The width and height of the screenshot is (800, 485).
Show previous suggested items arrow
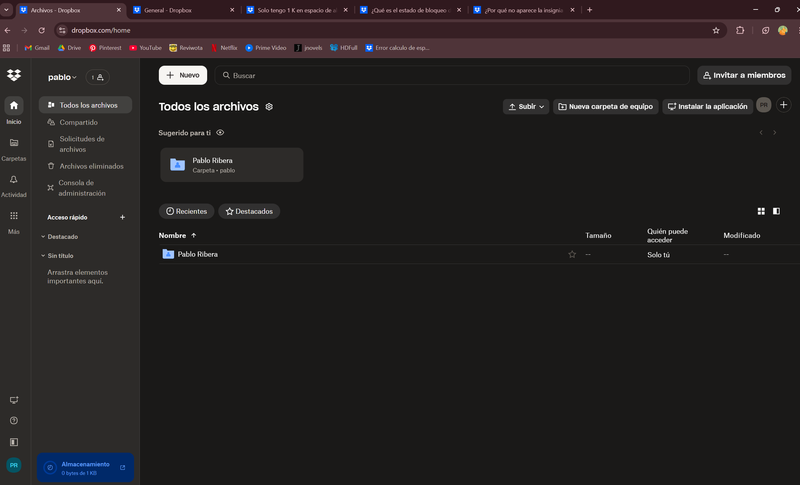click(761, 133)
